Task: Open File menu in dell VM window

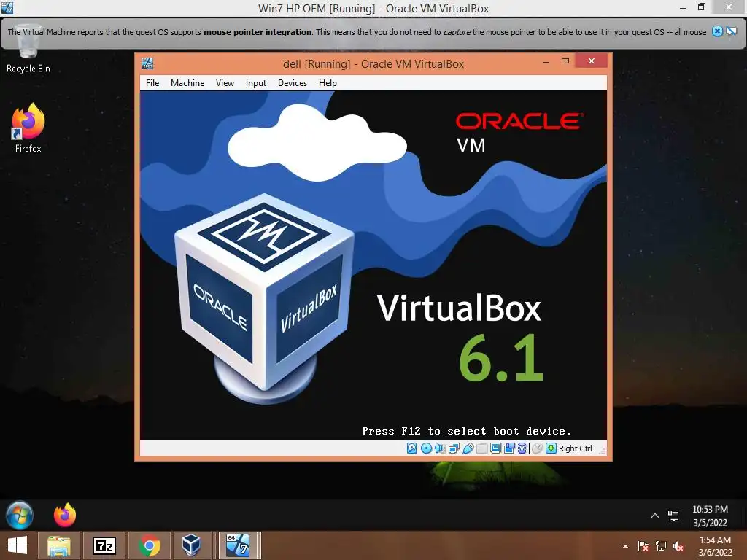Action: [152, 83]
